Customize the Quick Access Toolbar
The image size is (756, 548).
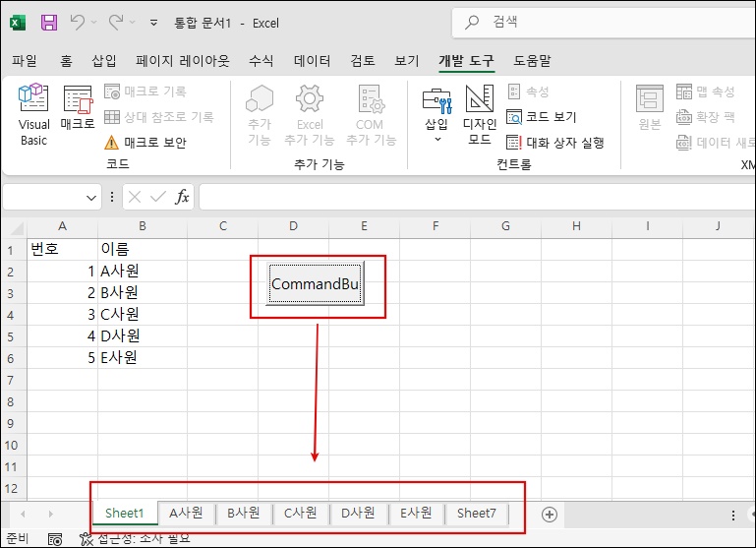tap(153, 23)
